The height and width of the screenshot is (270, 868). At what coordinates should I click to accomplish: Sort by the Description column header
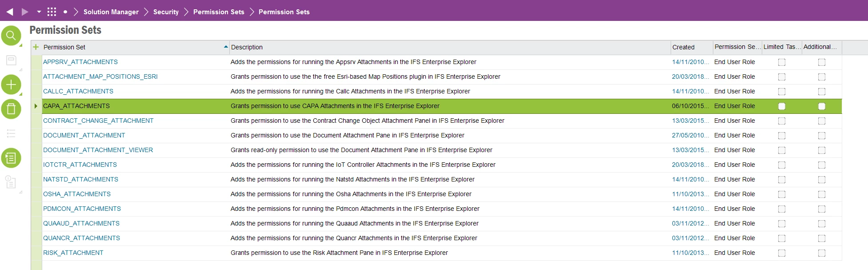tap(247, 47)
